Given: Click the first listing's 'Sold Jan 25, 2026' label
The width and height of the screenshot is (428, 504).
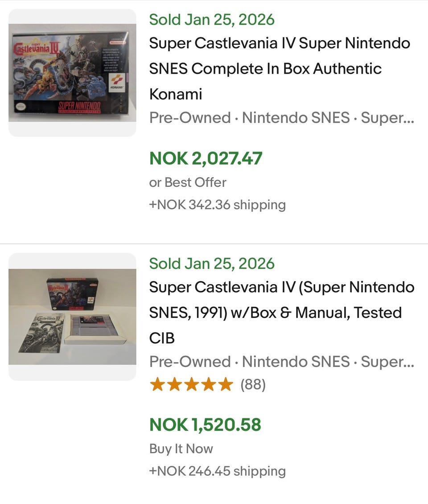Looking at the screenshot, I should pyautogui.click(x=212, y=20).
